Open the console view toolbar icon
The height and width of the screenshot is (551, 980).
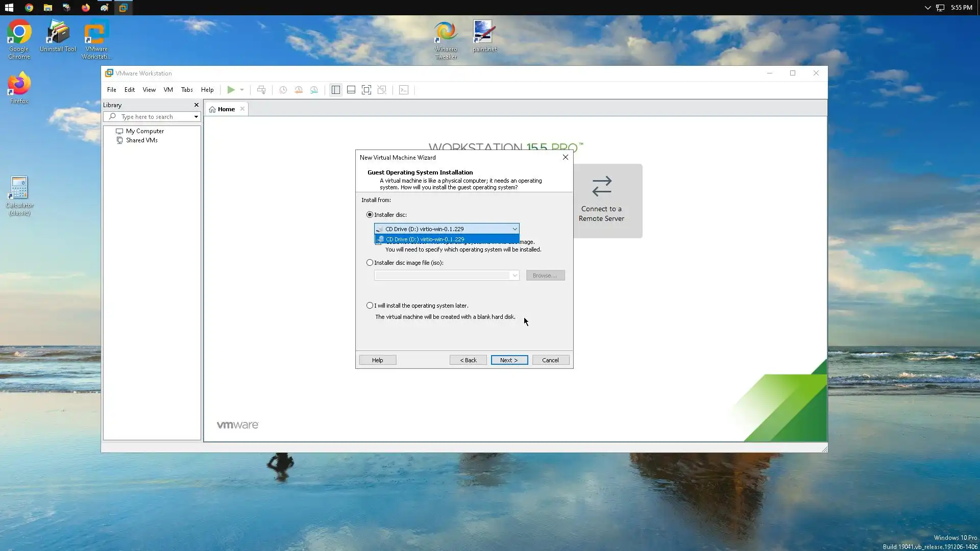click(404, 90)
